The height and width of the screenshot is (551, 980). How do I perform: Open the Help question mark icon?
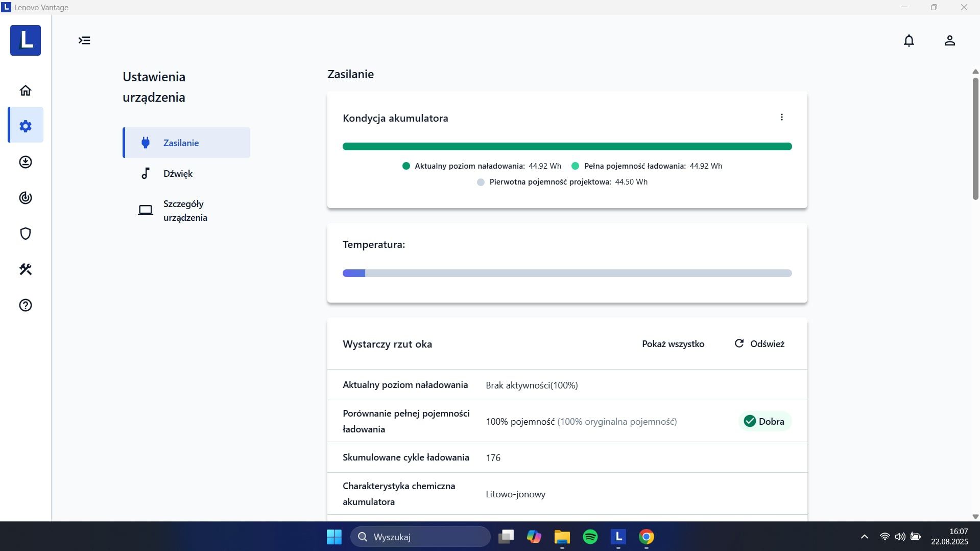26,305
